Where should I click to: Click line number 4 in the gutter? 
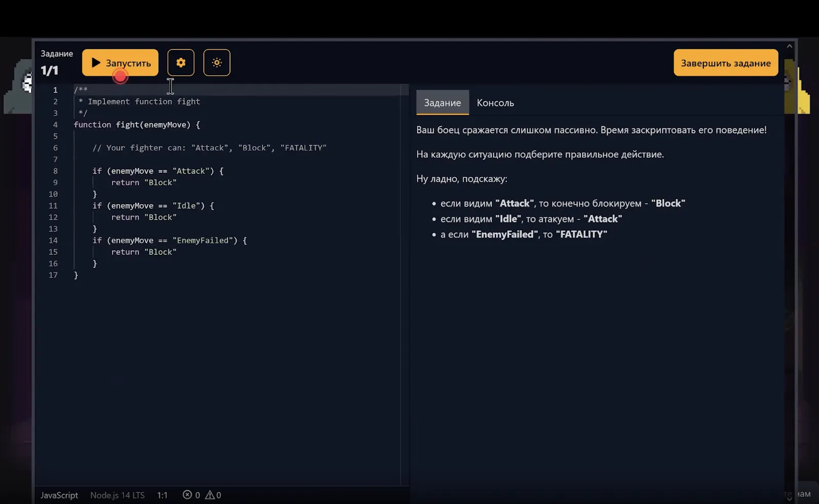pos(55,125)
